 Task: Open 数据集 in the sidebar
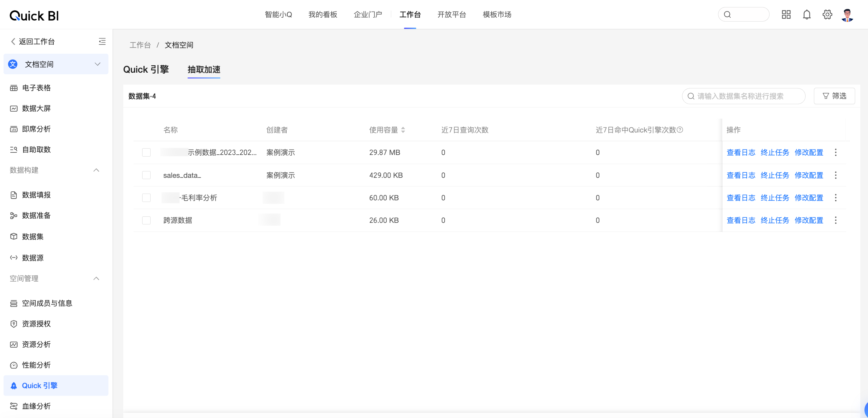point(56,237)
